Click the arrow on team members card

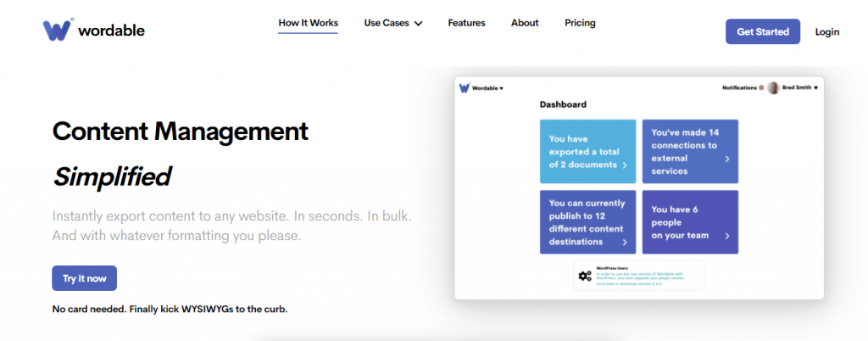726,235
